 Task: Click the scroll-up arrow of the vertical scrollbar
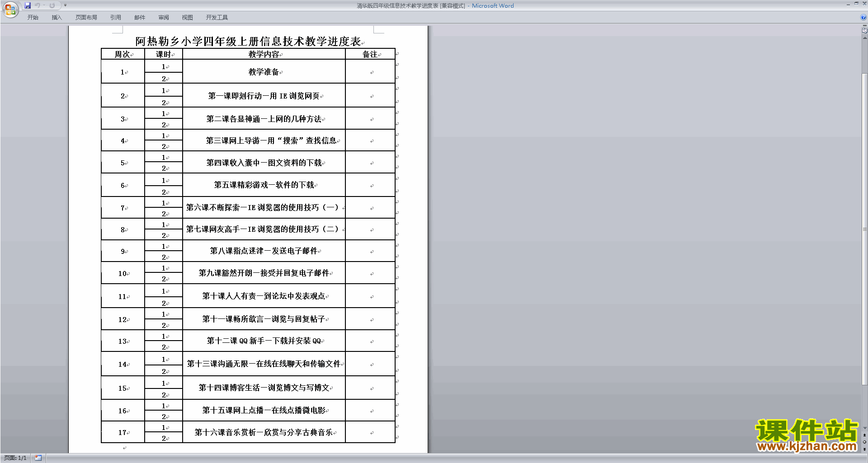click(x=864, y=38)
